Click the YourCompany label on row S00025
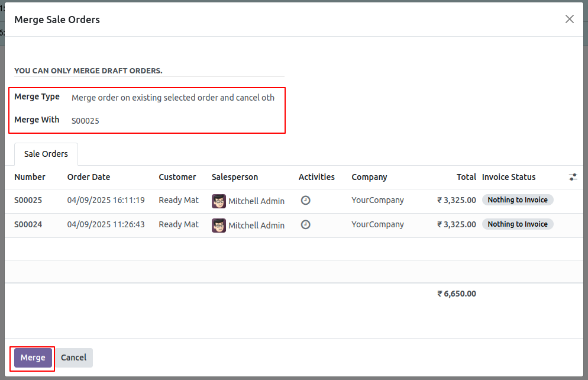The image size is (588, 380). click(377, 200)
